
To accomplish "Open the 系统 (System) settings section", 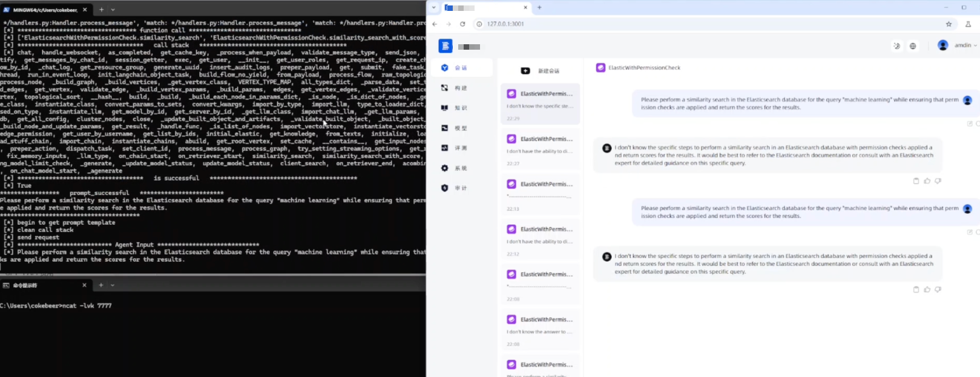I will point(460,168).
